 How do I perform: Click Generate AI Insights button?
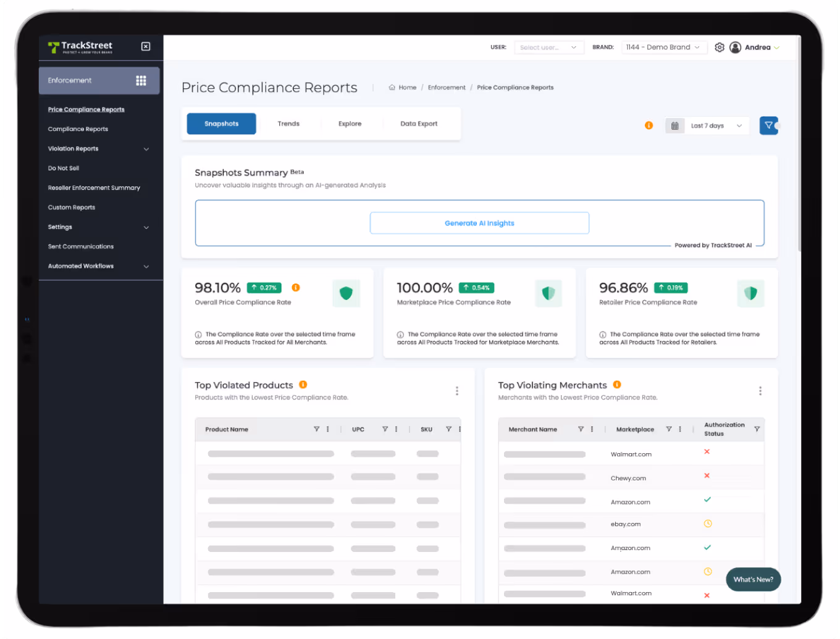(479, 223)
